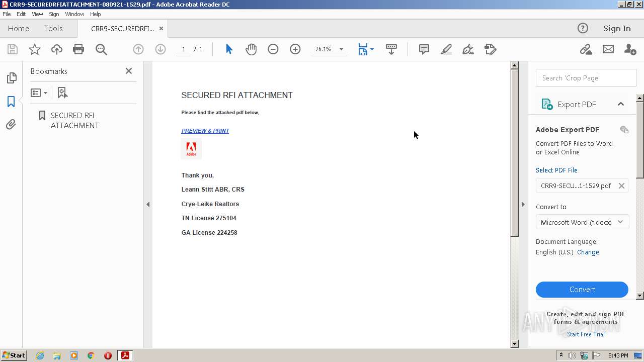This screenshot has width=644, height=362.
Task: Open the Window menu
Action: coord(74,14)
